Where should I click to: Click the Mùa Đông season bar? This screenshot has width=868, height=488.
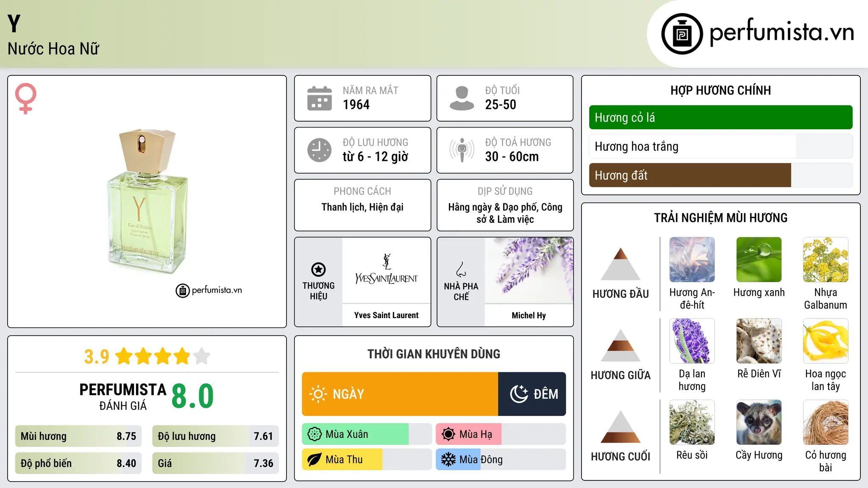(501, 460)
